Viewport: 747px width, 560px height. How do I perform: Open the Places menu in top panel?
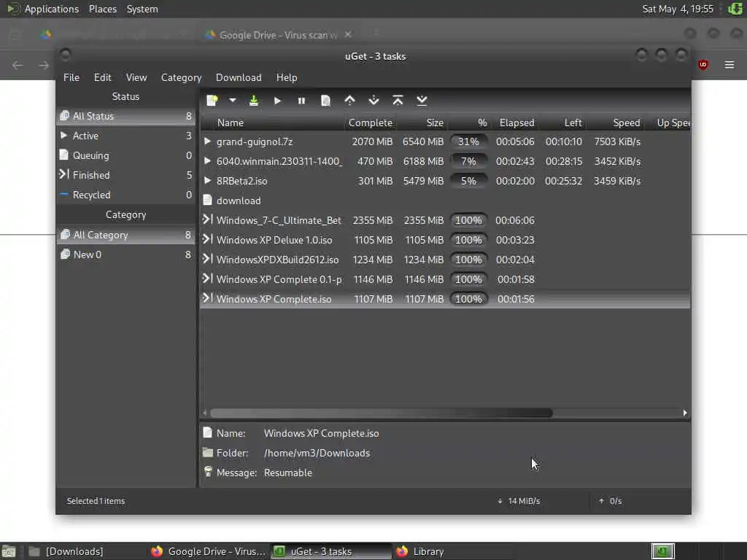pyautogui.click(x=103, y=9)
